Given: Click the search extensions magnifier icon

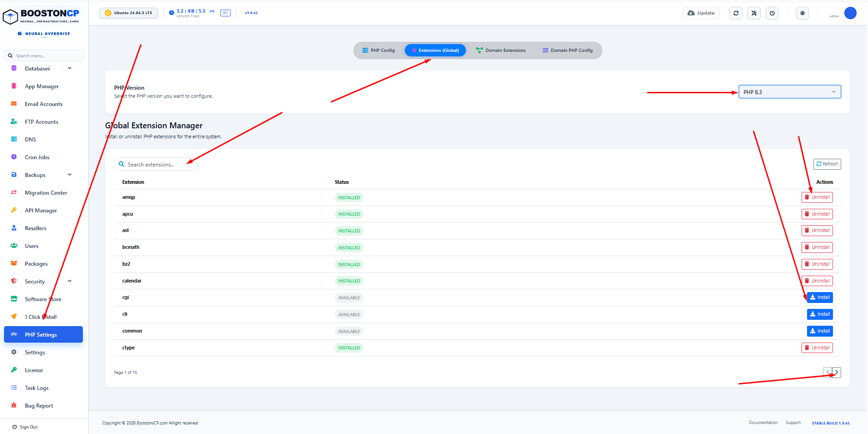Looking at the screenshot, I should point(121,164).
